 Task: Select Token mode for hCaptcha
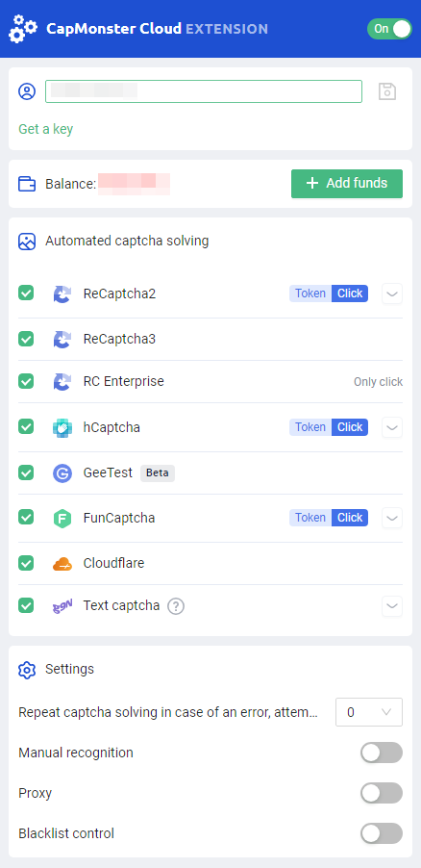[310, 427]
